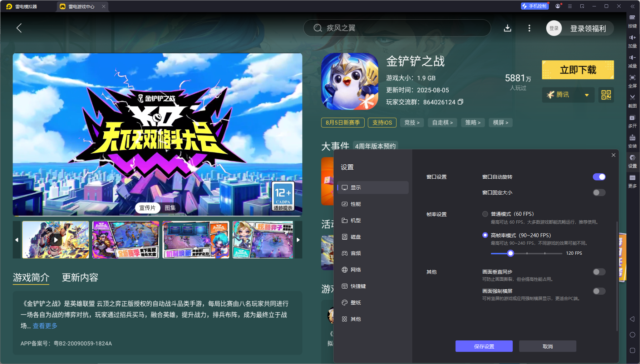Click the 设置 gear icon in the sidebar
This screenshot has width=640, height=364.
coord(632,161)
